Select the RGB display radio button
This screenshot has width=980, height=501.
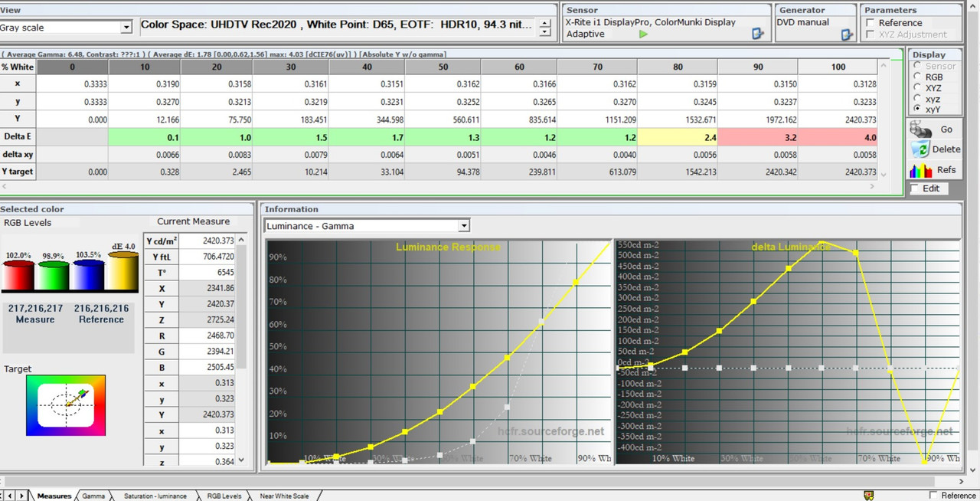tap(917, 77)
